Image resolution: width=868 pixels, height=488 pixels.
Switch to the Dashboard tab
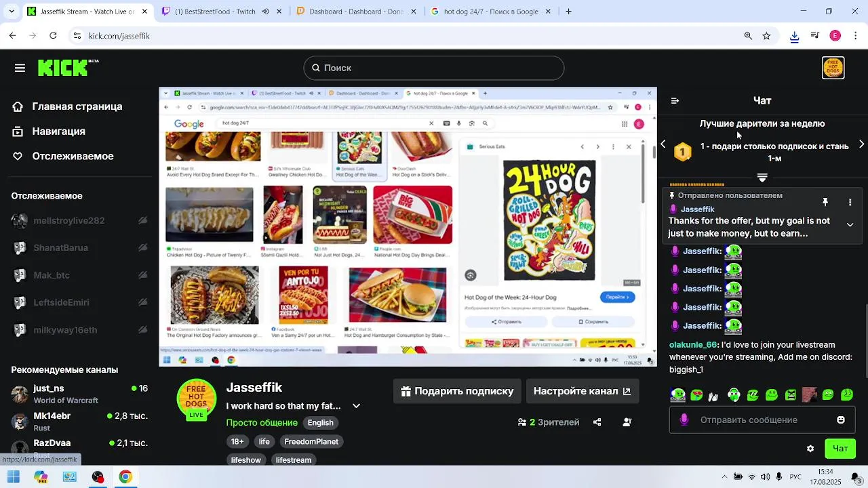click(x=355, y=12)
